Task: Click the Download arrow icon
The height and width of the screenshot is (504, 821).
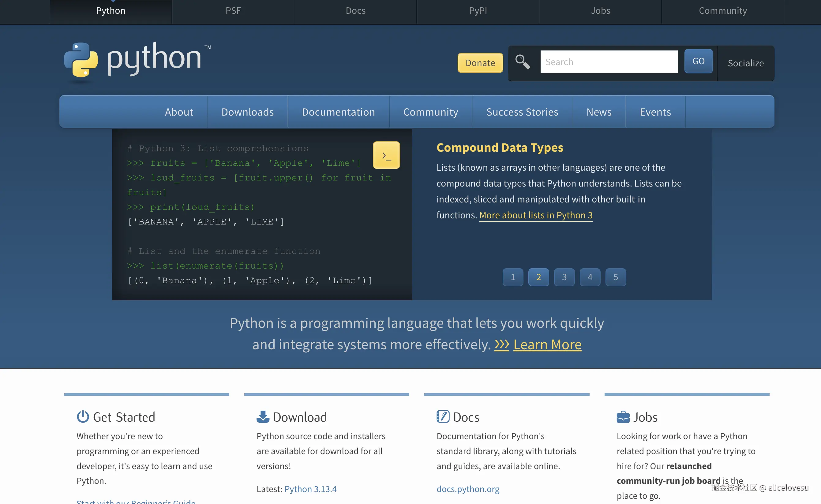Action: point(263,417)
